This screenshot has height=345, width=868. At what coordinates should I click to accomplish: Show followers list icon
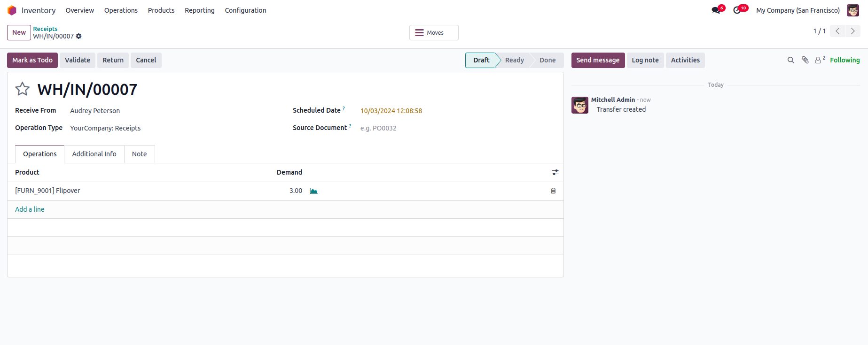[819, 60]
